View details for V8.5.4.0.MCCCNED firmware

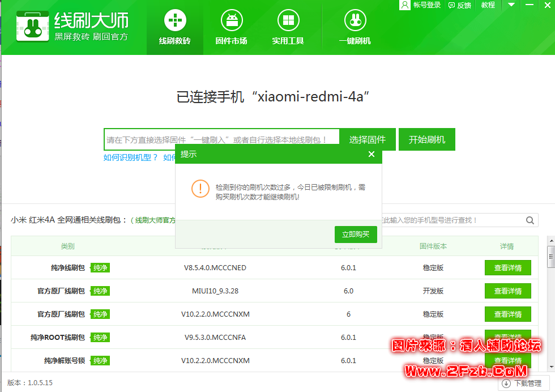point(507,268)
